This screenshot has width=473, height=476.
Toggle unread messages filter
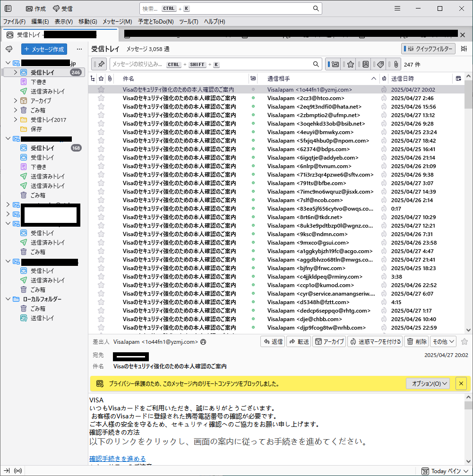(333, 64)
